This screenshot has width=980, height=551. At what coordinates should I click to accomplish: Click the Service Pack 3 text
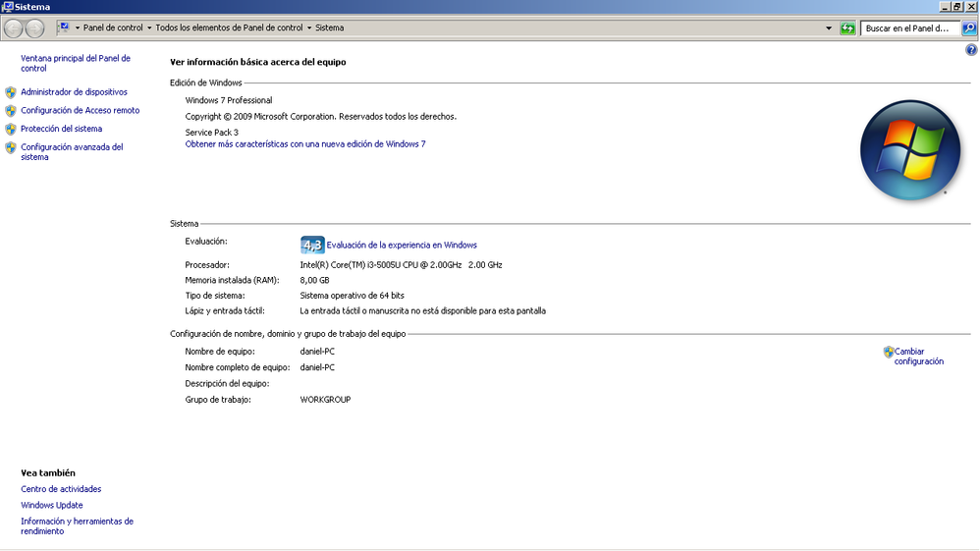[212, 133]
